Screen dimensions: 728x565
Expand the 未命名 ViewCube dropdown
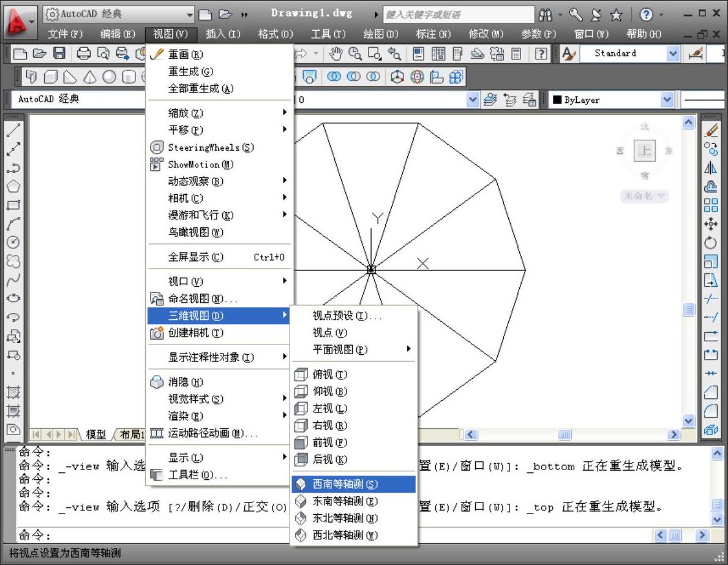click(644, 197)
